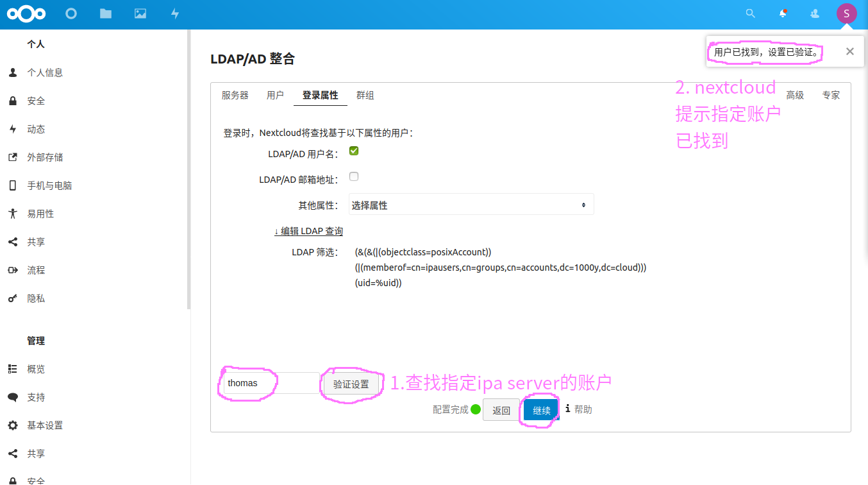Screen dimensions: 868x485
Task: Open the user avatar S menu
Action: point(846,13)
